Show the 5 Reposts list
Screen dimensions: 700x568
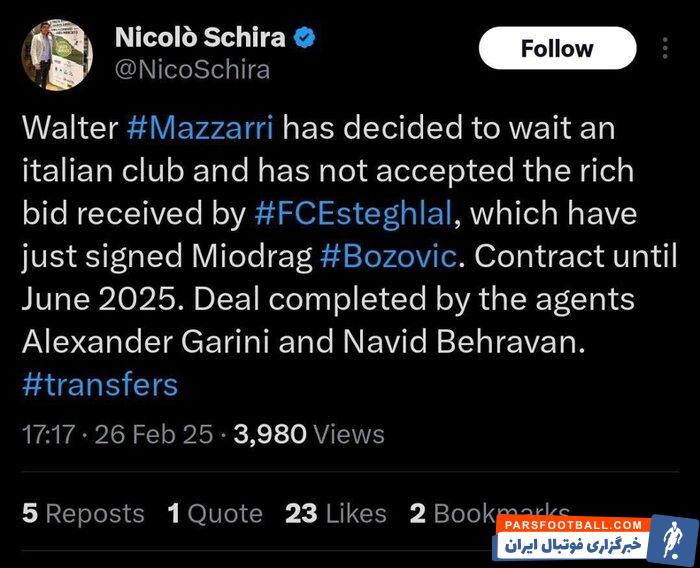click(x=83, y=513)
